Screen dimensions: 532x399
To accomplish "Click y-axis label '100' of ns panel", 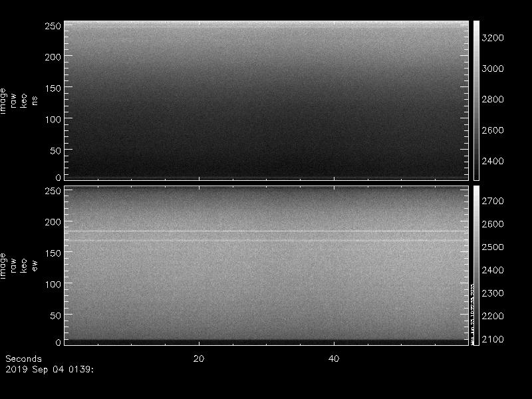I will 53,120.
